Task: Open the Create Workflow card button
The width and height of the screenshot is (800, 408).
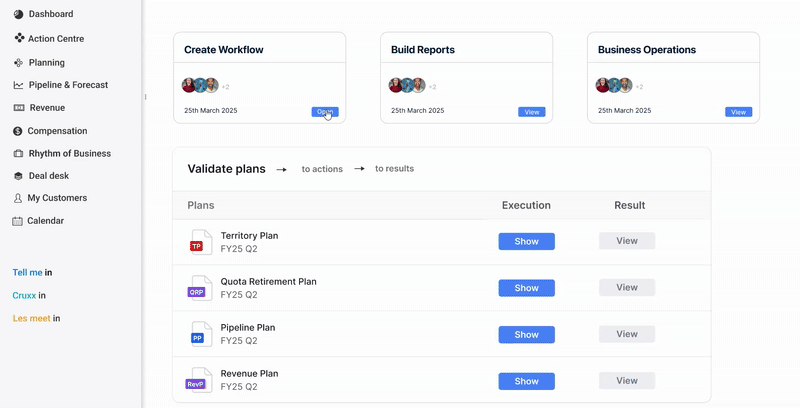Action: [325, 112]
